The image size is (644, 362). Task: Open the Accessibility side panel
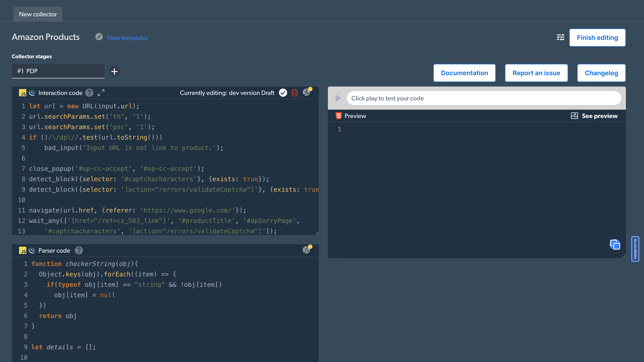635,249
